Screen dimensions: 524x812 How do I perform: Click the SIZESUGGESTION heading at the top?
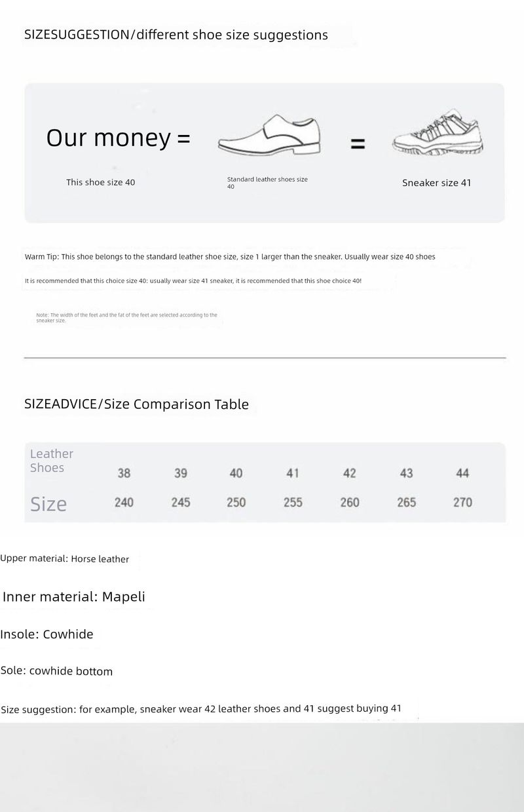pos(176,35)
